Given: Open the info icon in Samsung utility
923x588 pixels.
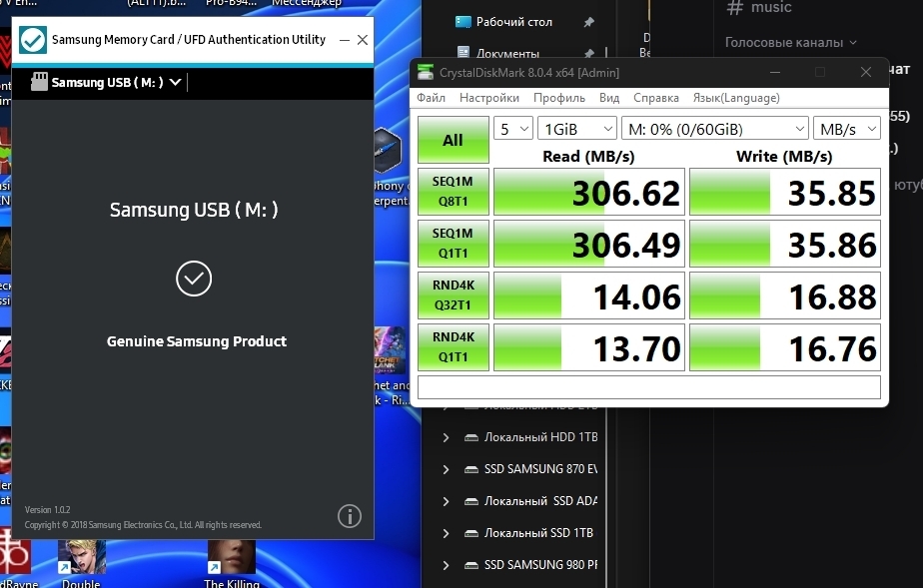Looking at the screenshot, I should [x=349, y=516].
